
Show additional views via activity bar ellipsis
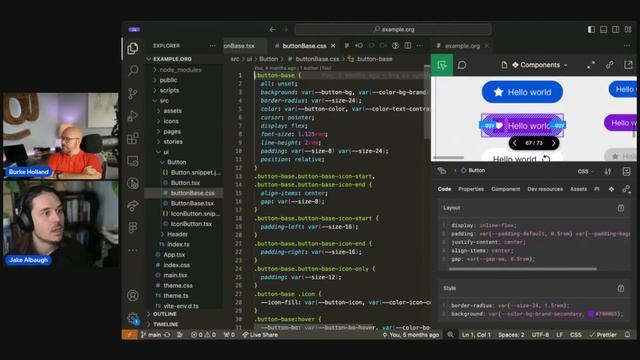click(133, 250)
